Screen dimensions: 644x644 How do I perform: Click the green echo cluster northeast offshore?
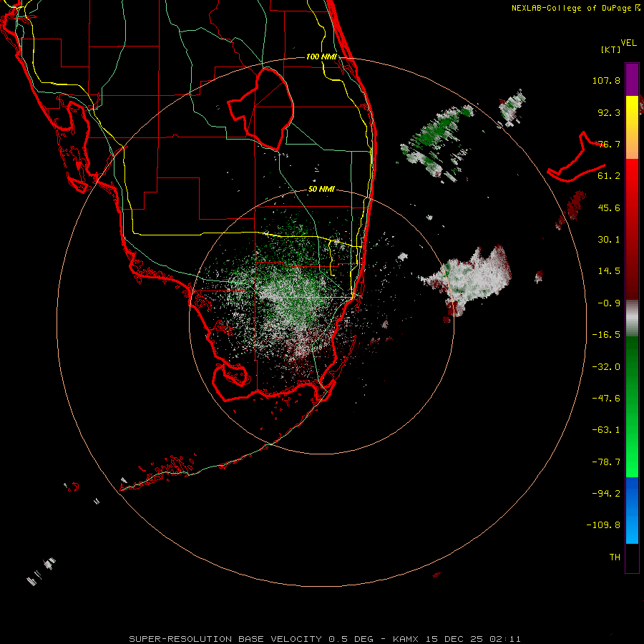[437, 142]
